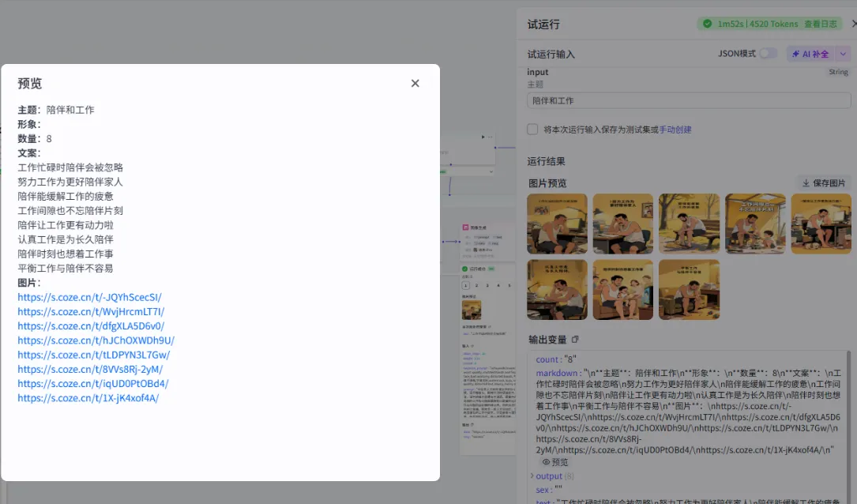Click the 预览 eye icon under markdown output
857x504 pixels.
(x=545, y=464)
